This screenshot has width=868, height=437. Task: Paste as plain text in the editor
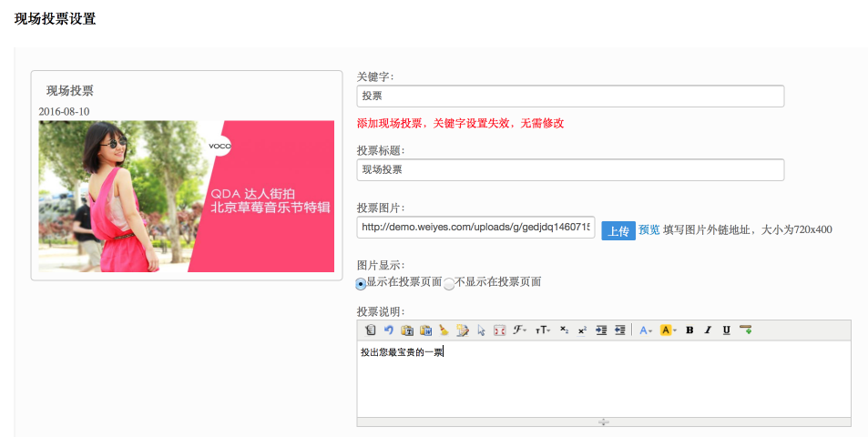(407, 330)
